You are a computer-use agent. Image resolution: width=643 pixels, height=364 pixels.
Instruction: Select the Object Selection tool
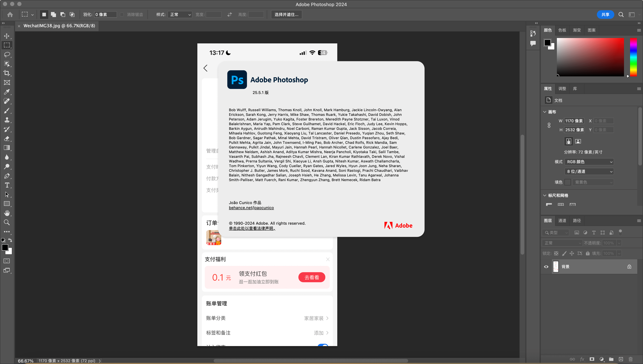pyautogui.click(x=7, y=64)
